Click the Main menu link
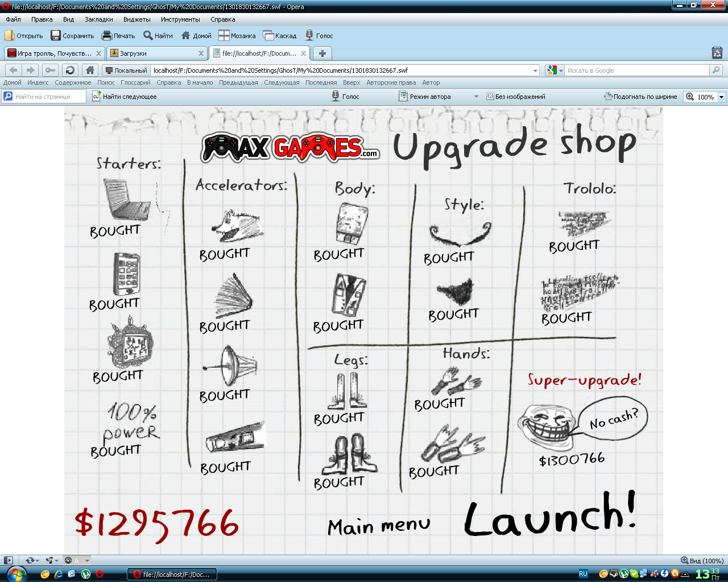Viewport: 728px width, 582px height. 379,526
